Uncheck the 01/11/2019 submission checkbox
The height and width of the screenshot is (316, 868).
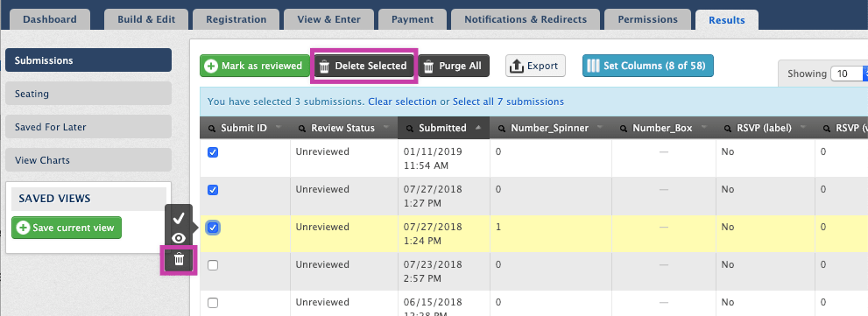click(x=213, y=152)
